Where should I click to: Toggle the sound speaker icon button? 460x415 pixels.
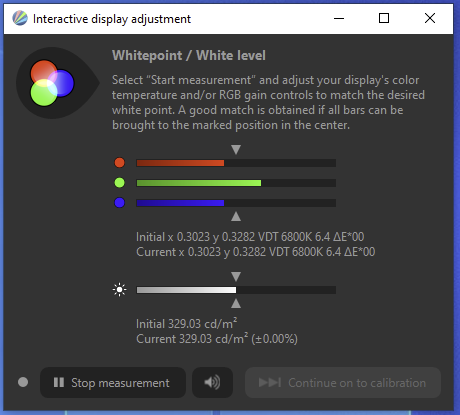(x=212, y=383)
